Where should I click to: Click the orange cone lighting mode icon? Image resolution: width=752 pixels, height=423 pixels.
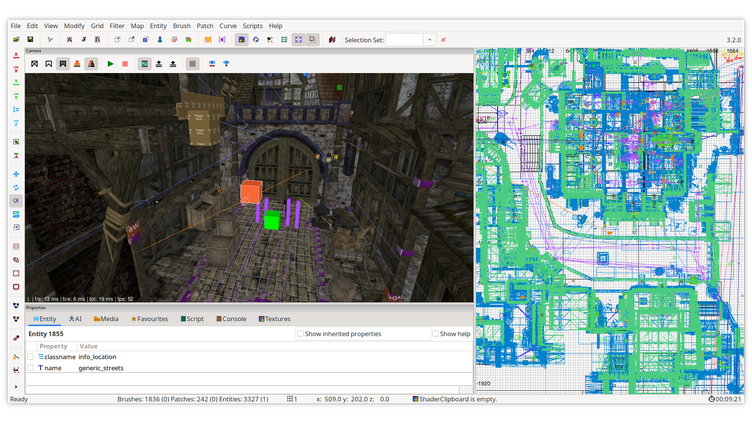click(x=77, y=64)
